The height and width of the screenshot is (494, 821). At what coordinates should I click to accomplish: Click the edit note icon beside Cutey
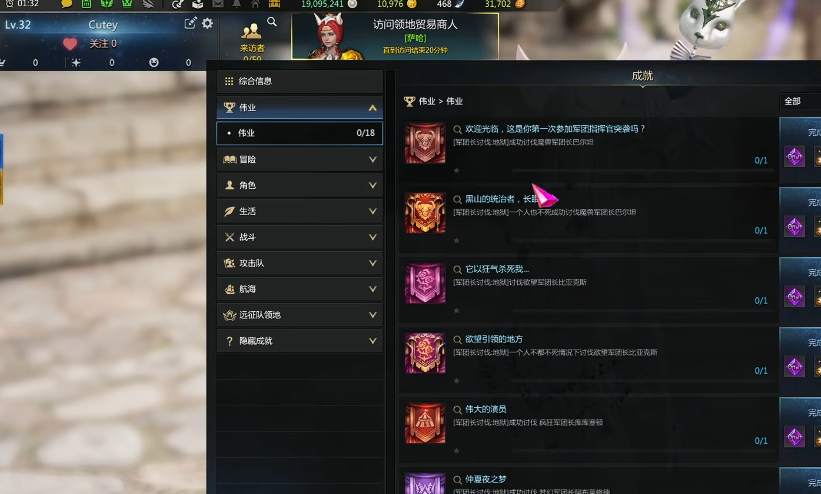190,24
